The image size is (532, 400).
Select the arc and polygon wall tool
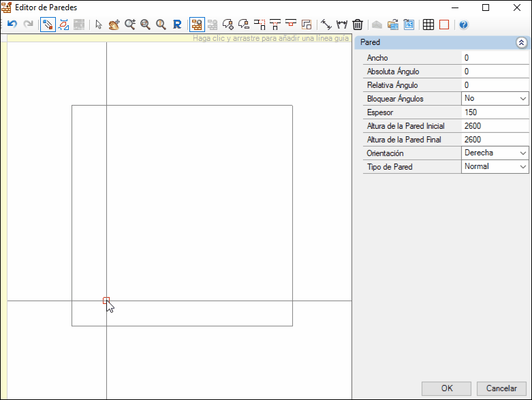pyautogui.click(x=63, y=25)
